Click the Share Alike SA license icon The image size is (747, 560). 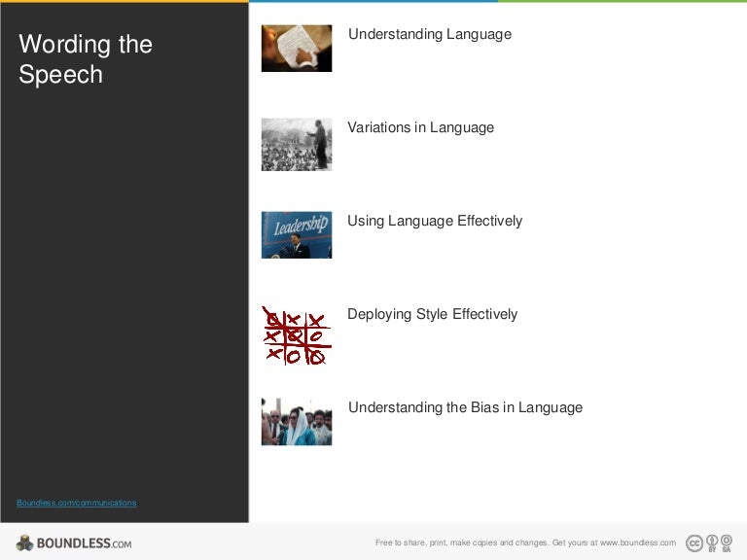click(727, 542)
